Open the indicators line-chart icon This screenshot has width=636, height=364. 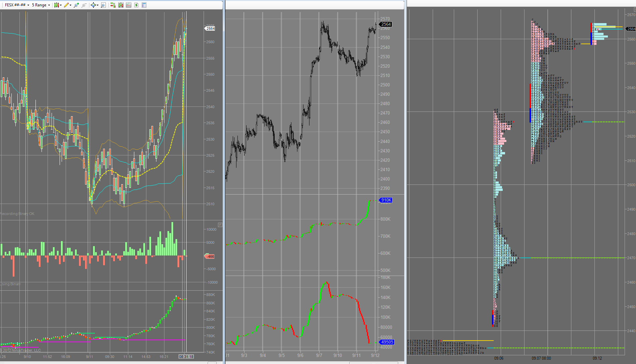(x=128, y=5)
